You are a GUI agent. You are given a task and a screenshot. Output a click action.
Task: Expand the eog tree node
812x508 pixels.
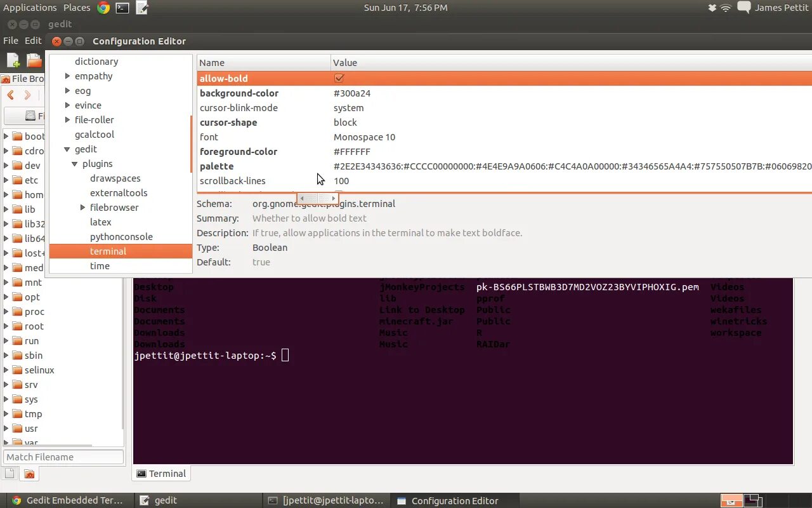click(x=68, y=91)
